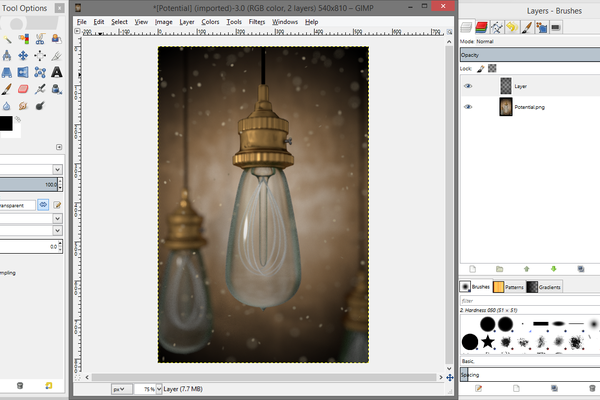Open first dropdown arrow in Tool Options
This screenshot has height=400, width=600.
point(57,169)
